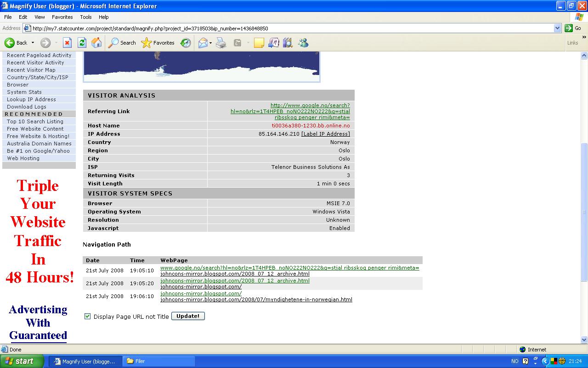
Task: Open the Messenger people icon
Action: 303,43
